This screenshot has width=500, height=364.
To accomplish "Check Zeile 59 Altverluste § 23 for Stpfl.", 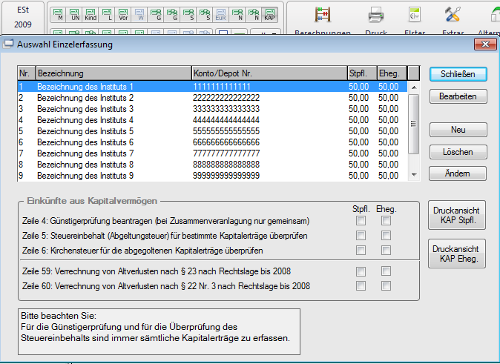I will pos(361,271).
